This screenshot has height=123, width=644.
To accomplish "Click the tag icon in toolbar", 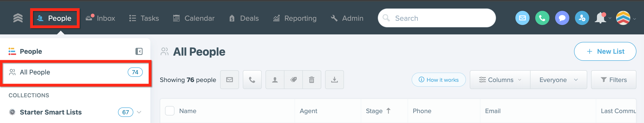I will tap(293, 80).
